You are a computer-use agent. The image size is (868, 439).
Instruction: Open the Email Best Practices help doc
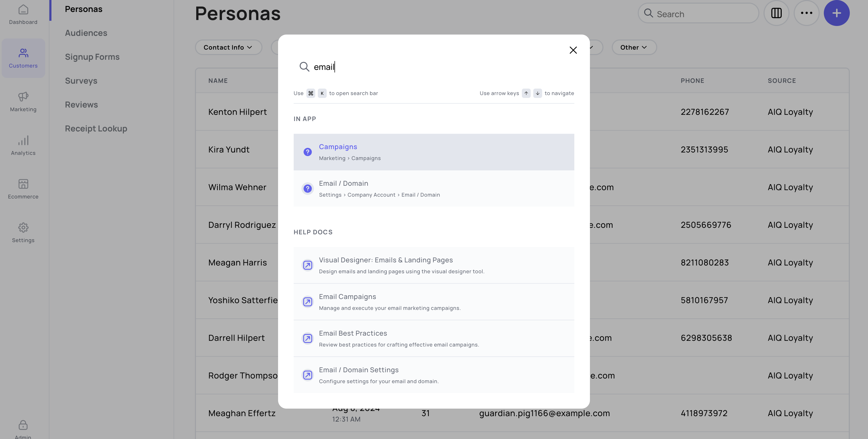(434, 338)
